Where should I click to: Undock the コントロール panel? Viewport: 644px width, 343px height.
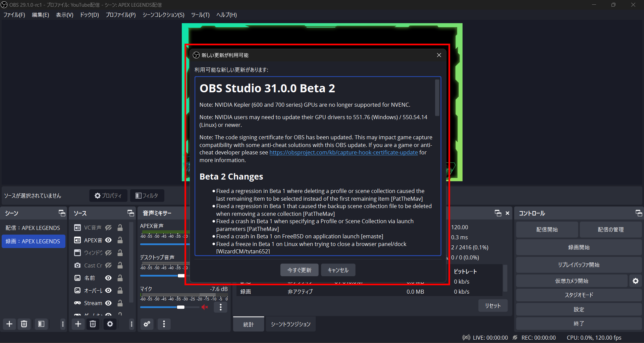click(x=639, y=213)
